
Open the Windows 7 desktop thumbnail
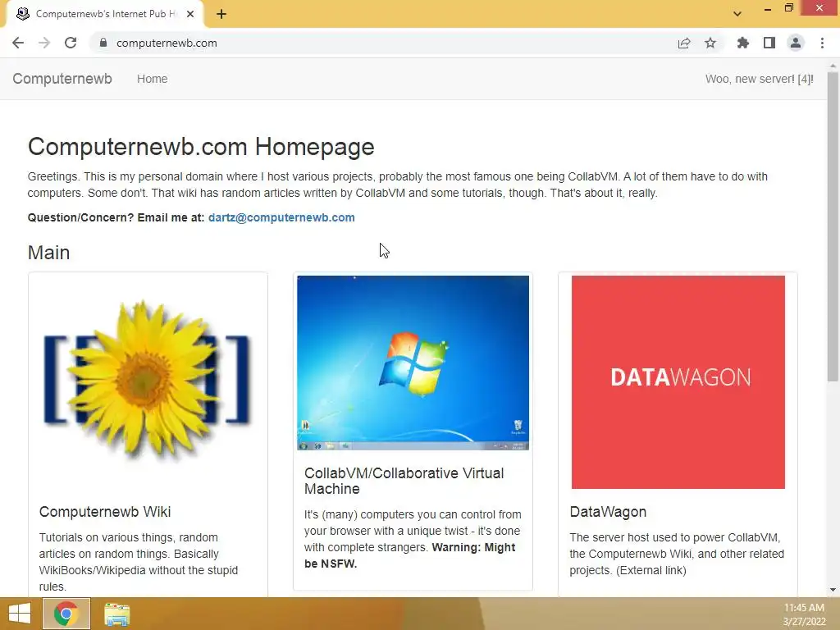coord(413,363)
